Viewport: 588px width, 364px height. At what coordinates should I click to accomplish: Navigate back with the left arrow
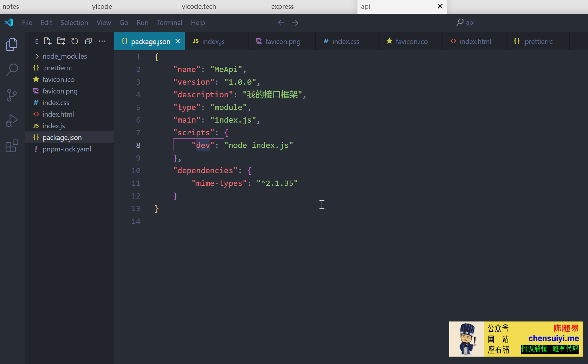tap(281, 22)
